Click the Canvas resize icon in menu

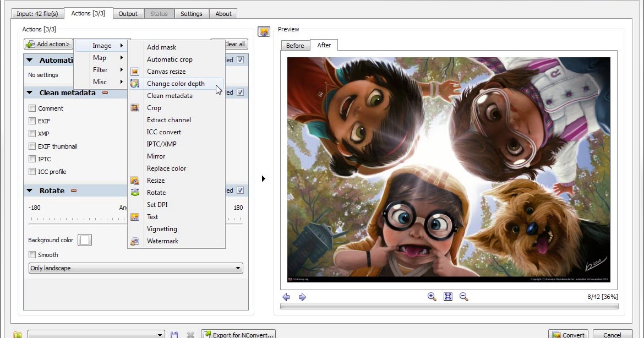tap(135, 72)
